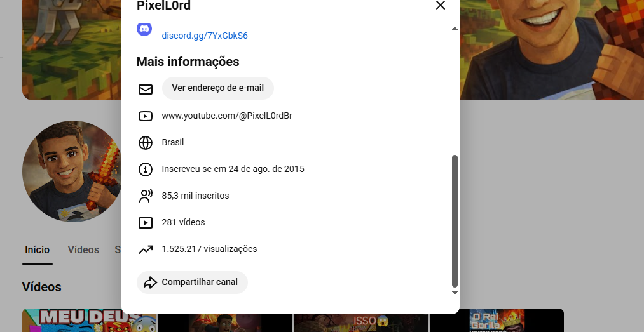Click the video count icon beside 281 vídeos

146,223
